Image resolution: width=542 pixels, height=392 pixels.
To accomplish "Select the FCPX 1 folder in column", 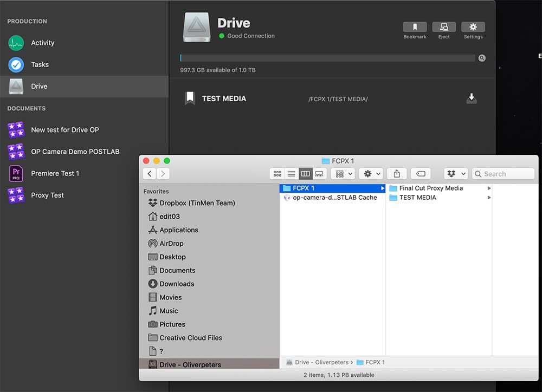I will [x=332, y=188].
